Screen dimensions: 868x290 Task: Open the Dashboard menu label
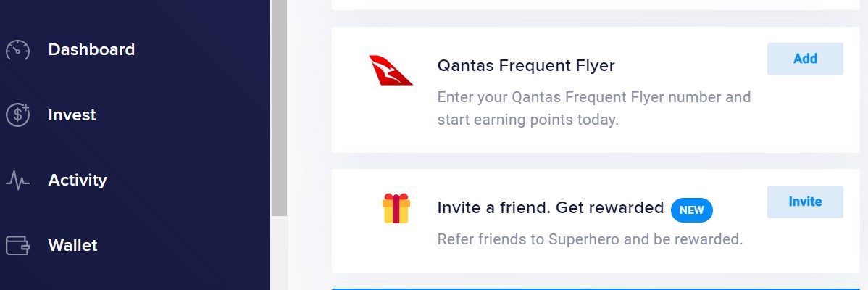[x=91, y=50]
